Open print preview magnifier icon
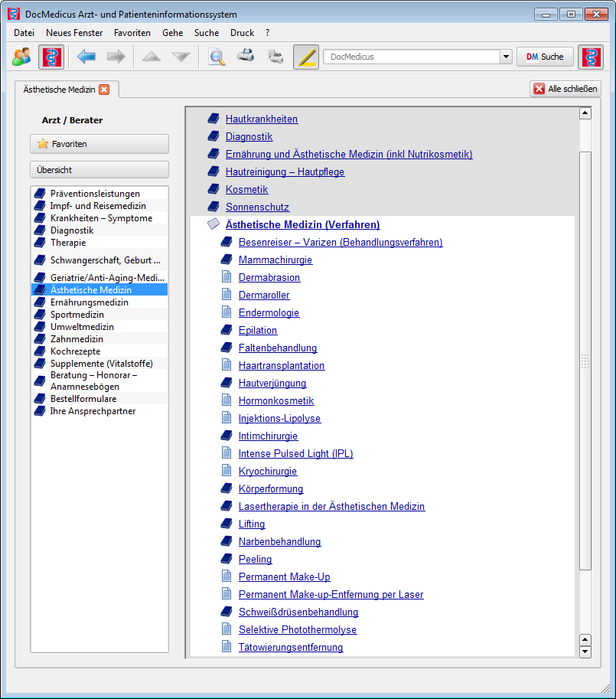This screenshot has width=616, height=699. click(x=217, y=57)
